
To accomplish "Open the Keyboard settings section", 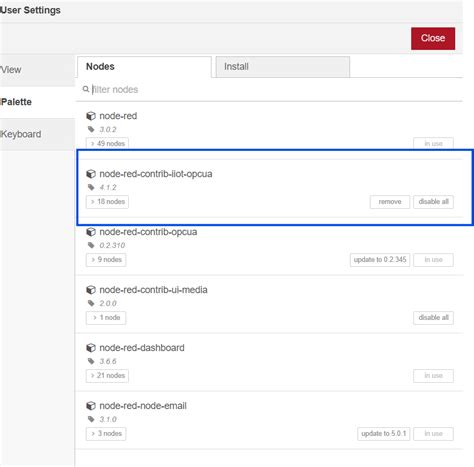I will point(37,134).
